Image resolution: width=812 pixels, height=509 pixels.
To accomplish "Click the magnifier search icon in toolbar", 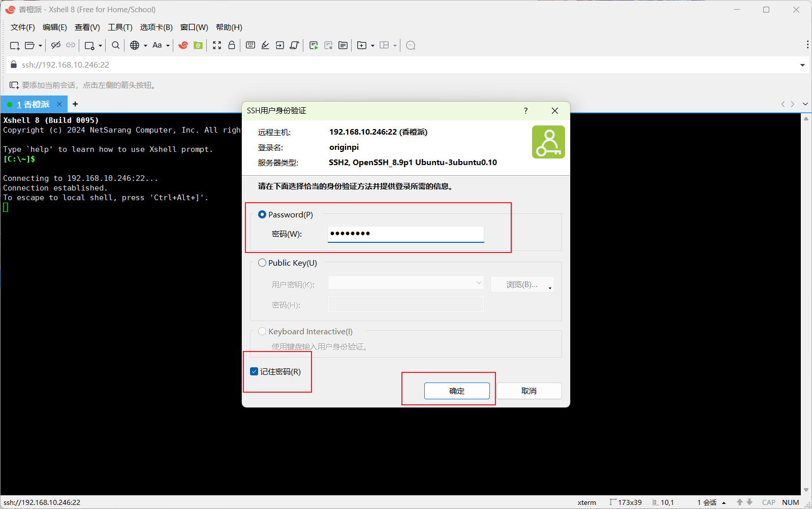I will (x=116, y=45).
